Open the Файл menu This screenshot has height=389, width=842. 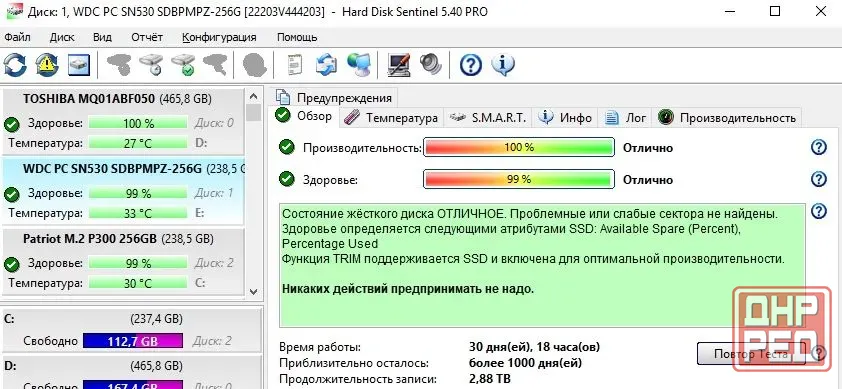tap(17, 37)
